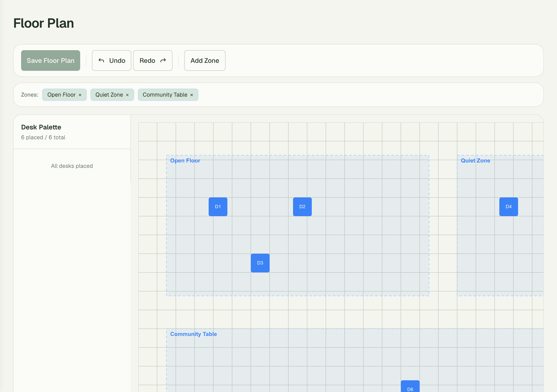Click the Save Floor Plan button
Image resolution: width=557 pixels, height=392 pixels.
(50, 60)
